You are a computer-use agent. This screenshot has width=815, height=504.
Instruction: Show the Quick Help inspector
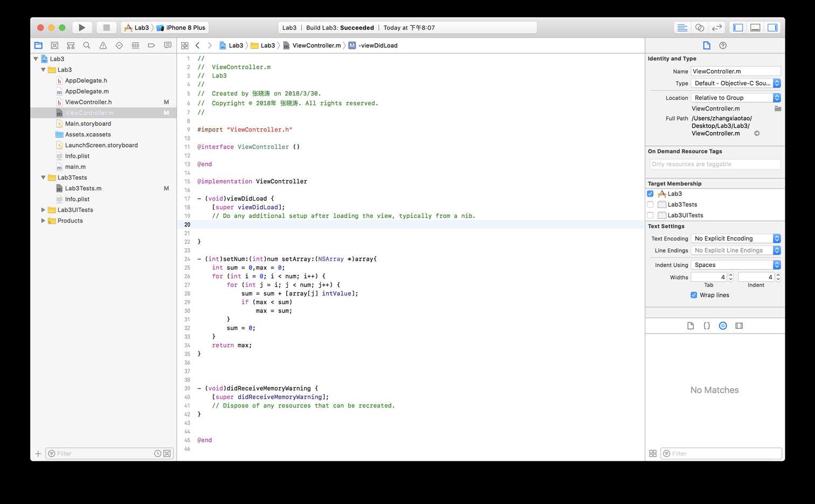pos(723,45)
